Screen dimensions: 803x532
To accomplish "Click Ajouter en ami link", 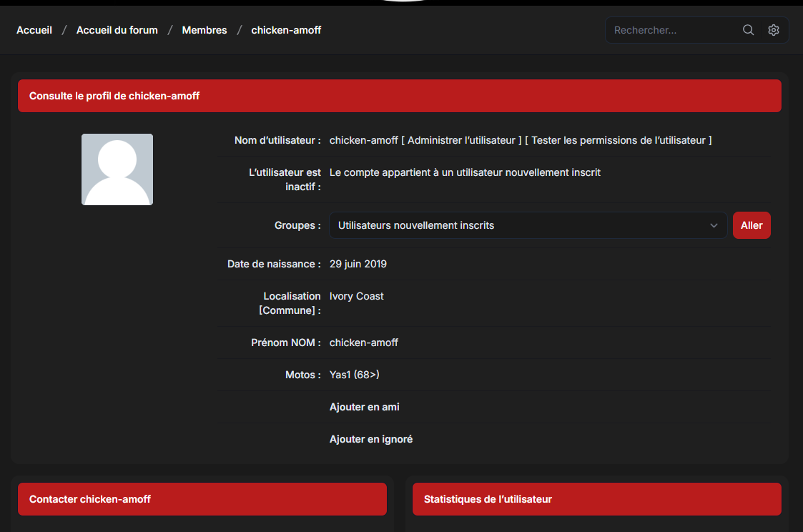I will pos(364,407).
